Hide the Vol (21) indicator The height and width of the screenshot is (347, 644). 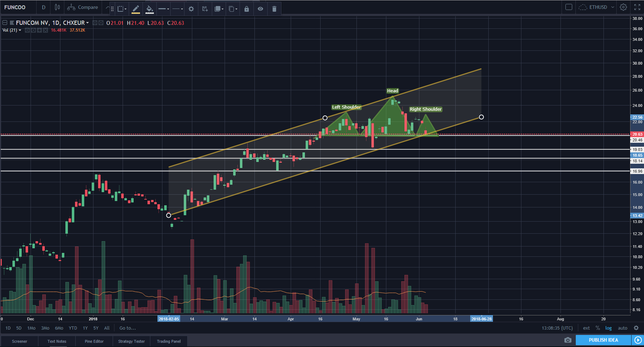pyautogui.click(x=27, y=30)
